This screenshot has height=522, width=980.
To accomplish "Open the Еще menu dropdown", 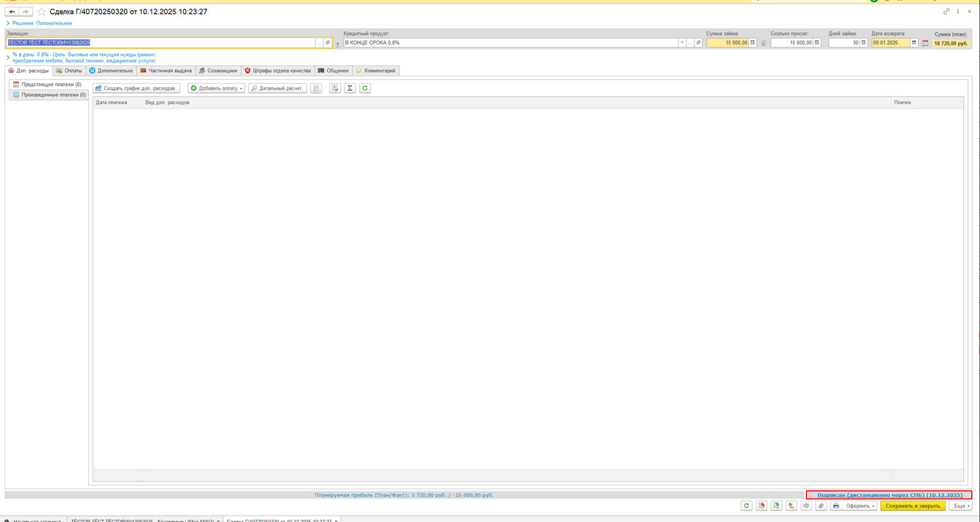I will click(961, 506).
